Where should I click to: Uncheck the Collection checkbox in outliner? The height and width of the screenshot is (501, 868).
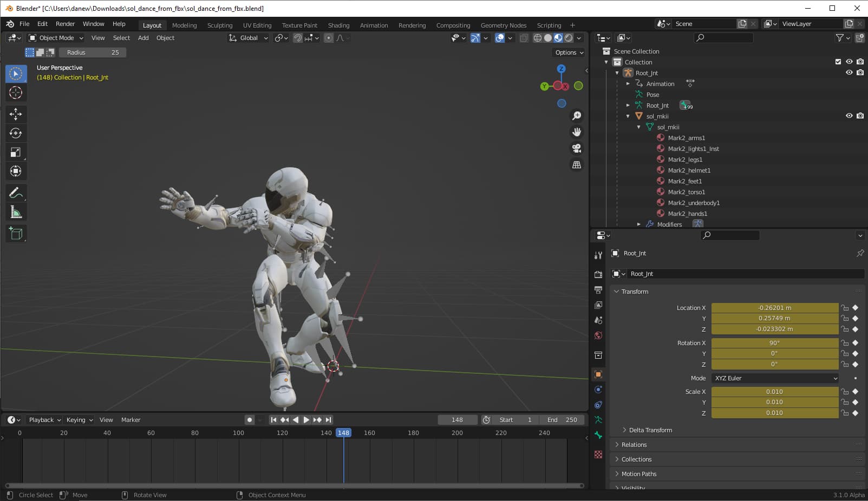click(x=837, y=61)
